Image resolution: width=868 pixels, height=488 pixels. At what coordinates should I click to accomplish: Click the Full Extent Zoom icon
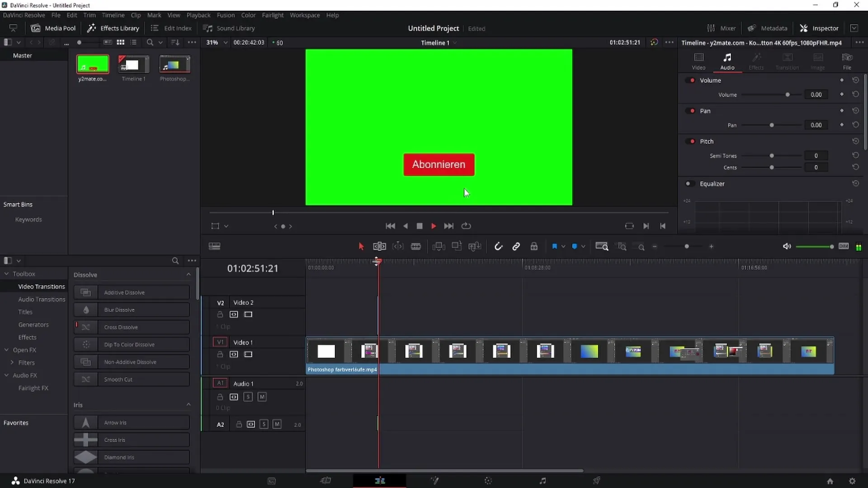(x=602, y=246)
